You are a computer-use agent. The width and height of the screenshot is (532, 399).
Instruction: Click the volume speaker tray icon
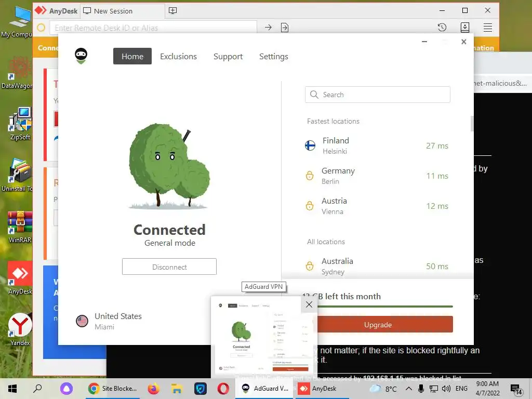tap(446, 389)
